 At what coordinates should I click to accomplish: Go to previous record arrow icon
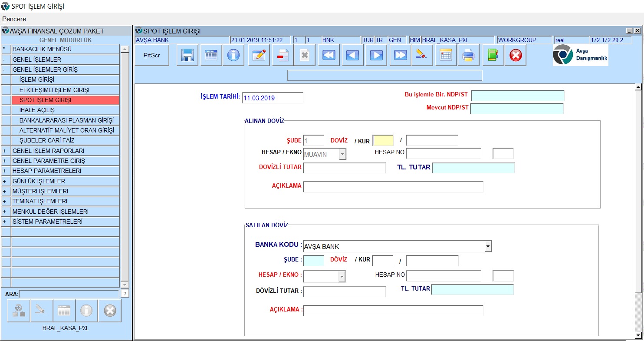[352, 55]
